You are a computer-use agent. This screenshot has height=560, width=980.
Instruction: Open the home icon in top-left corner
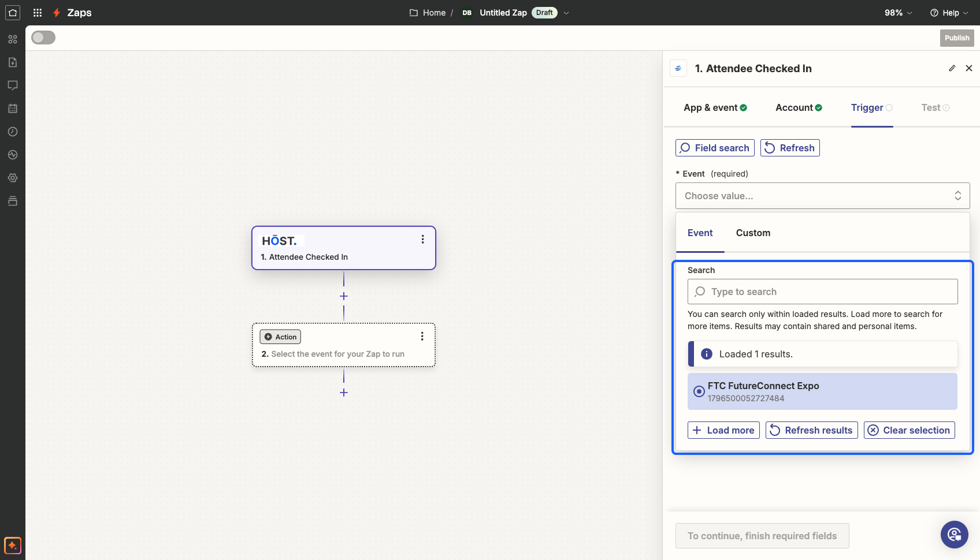click(x=13, y=13)
